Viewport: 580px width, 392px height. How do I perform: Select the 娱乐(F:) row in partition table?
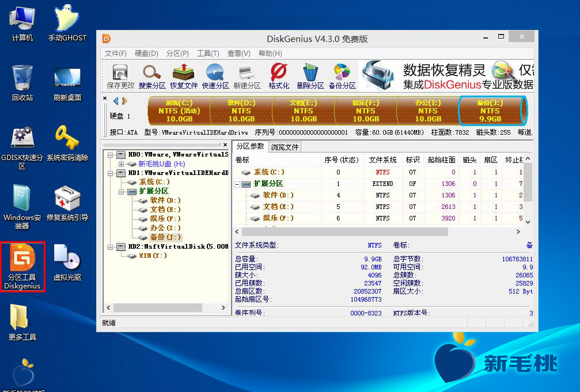pyautogui.click(x=378, y=219)
